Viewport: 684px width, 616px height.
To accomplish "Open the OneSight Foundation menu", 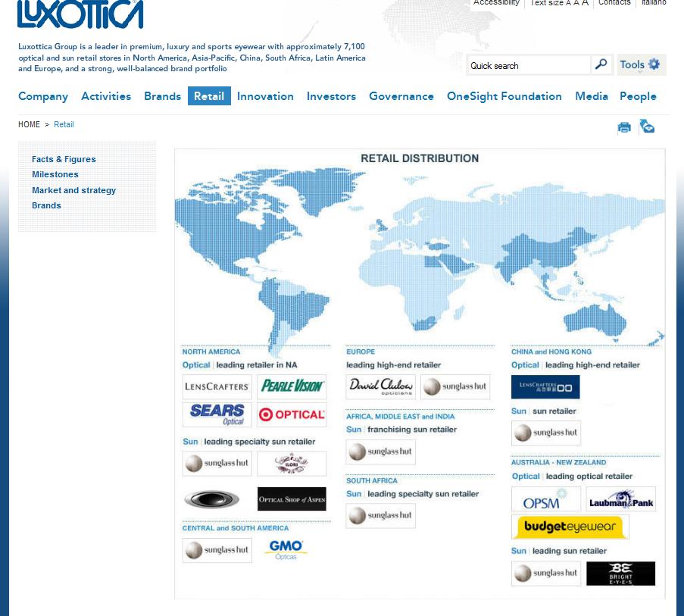I will click(x=504, y=96).
